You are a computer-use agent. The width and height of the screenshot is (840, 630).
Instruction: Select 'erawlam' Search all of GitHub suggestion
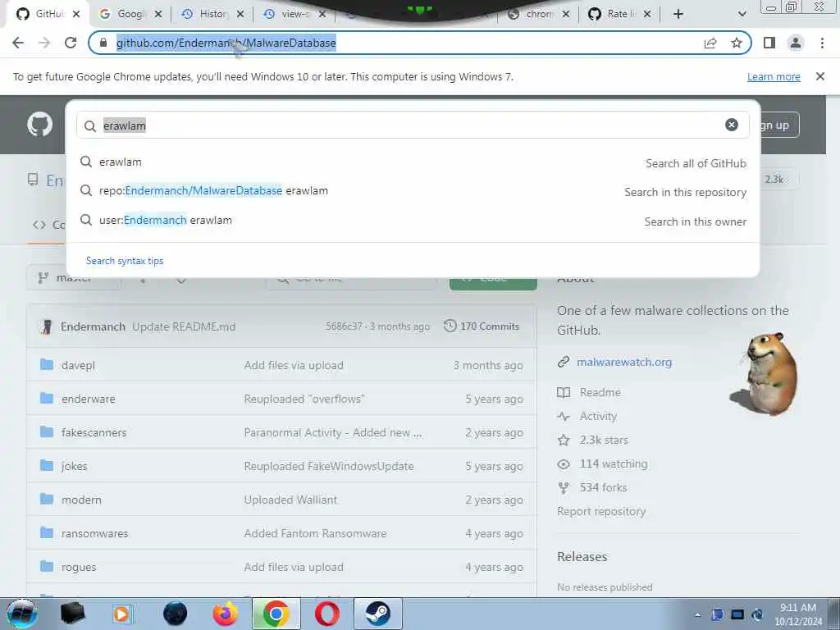point(413,162)
